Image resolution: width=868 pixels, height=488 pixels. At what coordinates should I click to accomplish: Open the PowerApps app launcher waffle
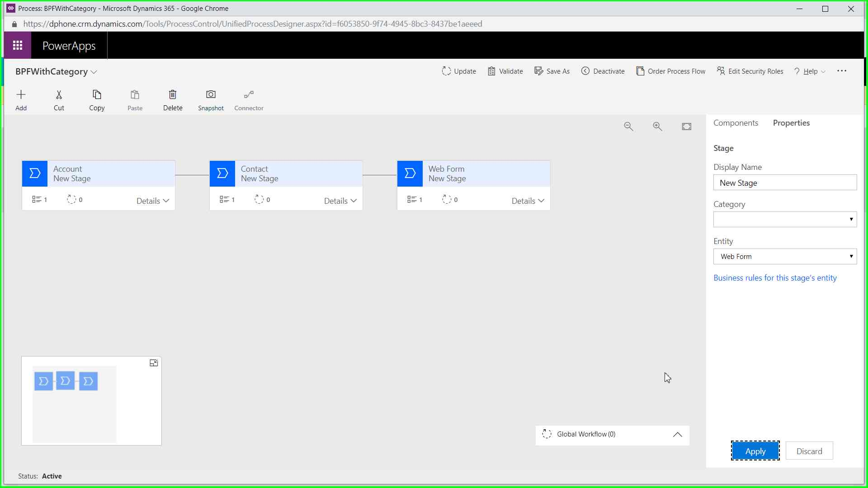coord(18,45)
